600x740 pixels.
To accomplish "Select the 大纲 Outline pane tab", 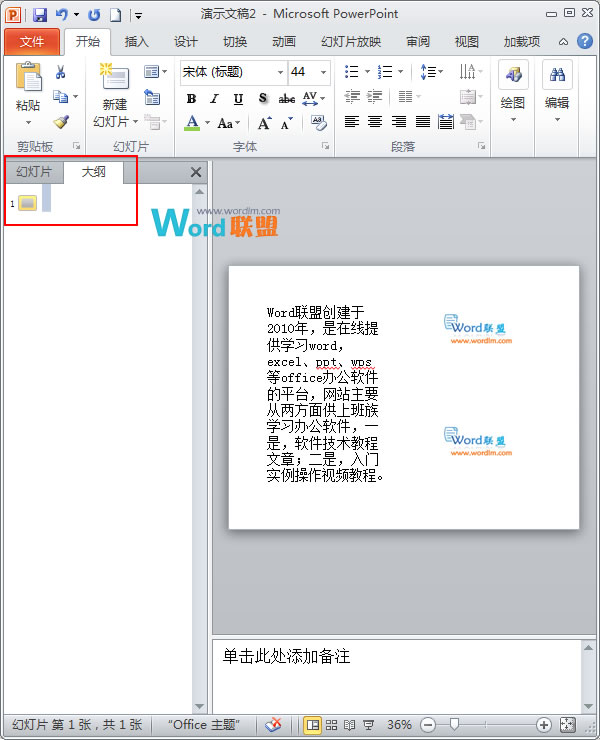I will click(x=93, y=172).
